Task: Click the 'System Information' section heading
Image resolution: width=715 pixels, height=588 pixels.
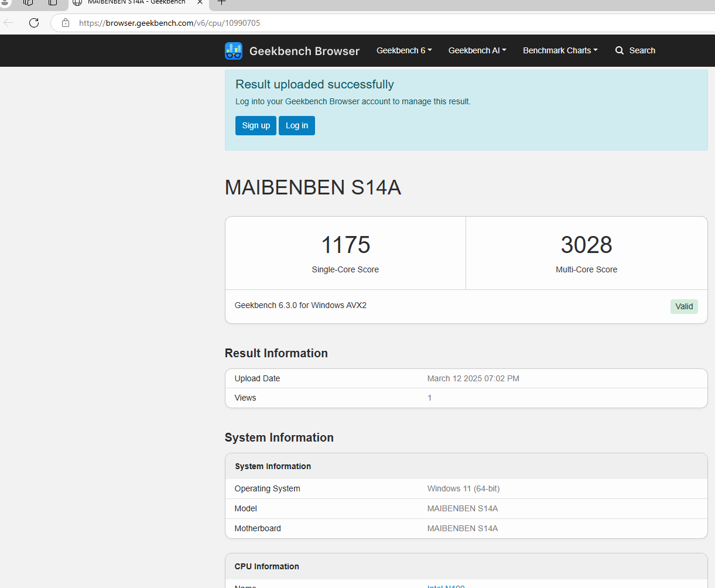Action: click(x=279, y=437)
